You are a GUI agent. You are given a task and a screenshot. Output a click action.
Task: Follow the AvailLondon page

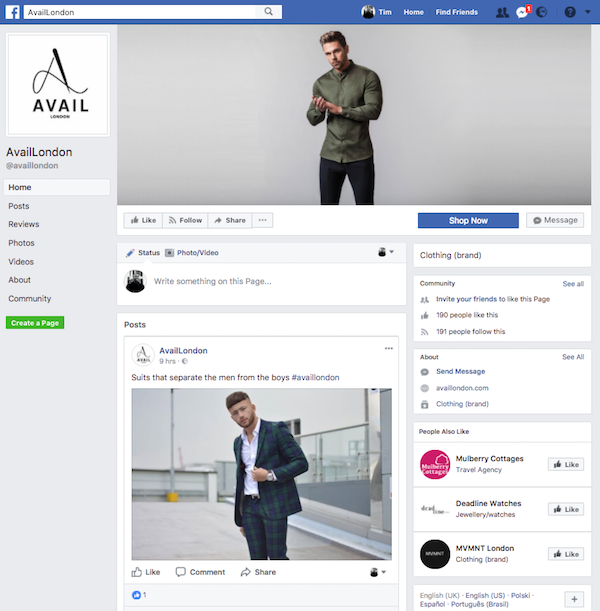185,221
